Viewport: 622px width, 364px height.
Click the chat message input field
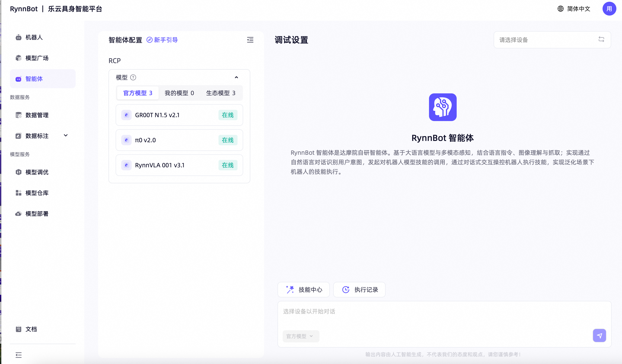point(444,315)
